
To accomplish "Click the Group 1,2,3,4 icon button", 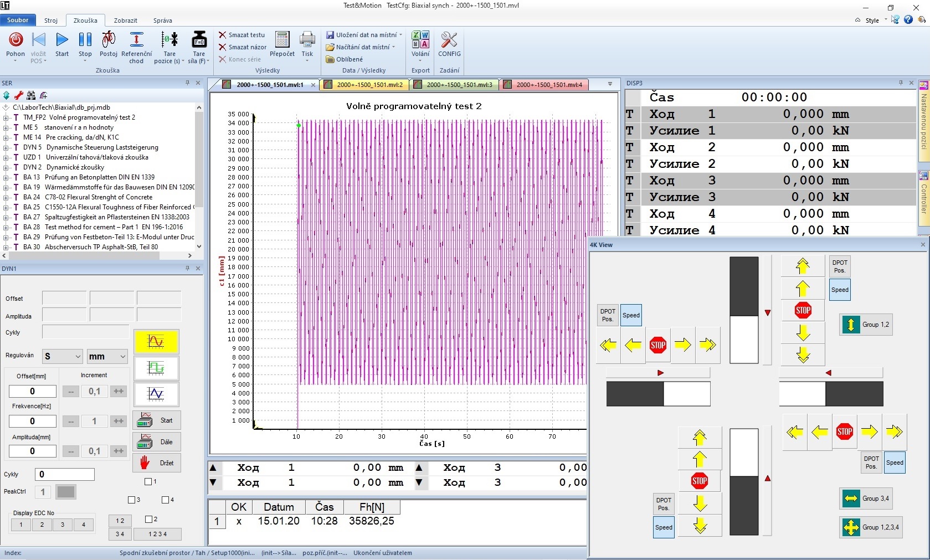I will click(851, 527).
